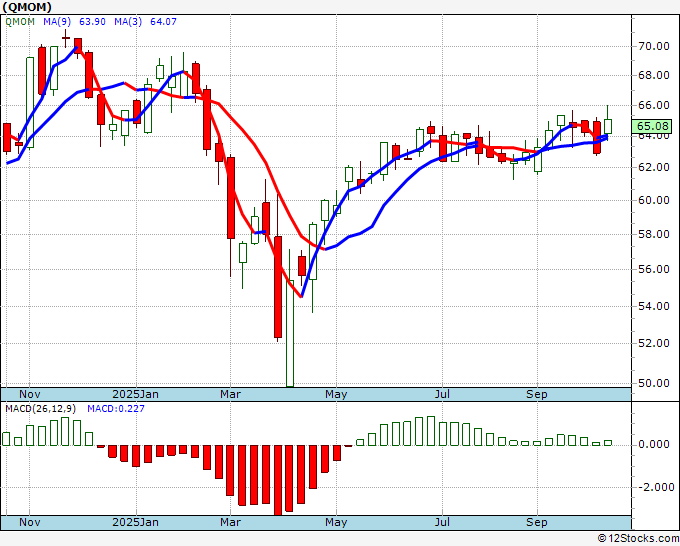The height and width of the screenshot is (546, 680).
Task: Click the 70.00 price axis label
Action: coord(654,46)
